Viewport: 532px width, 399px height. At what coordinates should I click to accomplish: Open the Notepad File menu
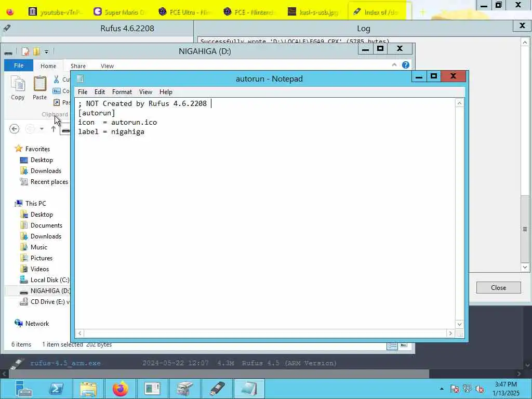[83, 92]
